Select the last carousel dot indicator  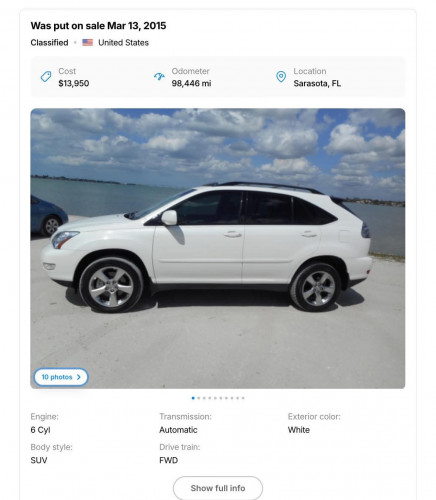coord(243,398)
